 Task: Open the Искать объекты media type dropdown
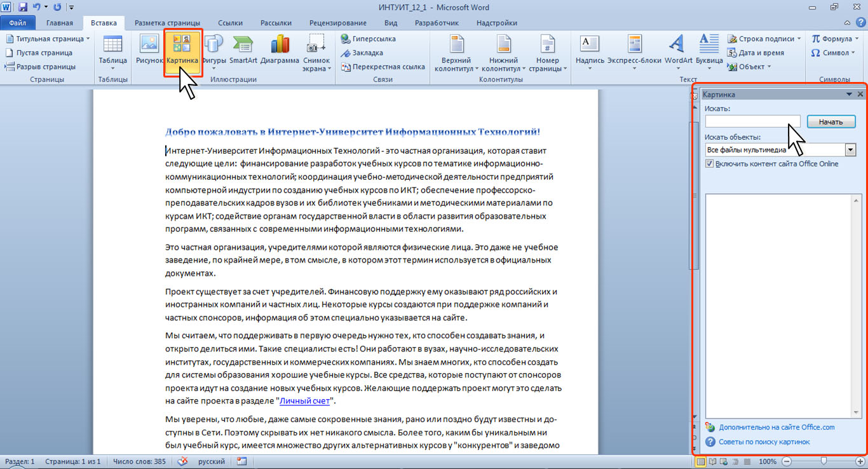pyautogui.click(x=851, y=150)
